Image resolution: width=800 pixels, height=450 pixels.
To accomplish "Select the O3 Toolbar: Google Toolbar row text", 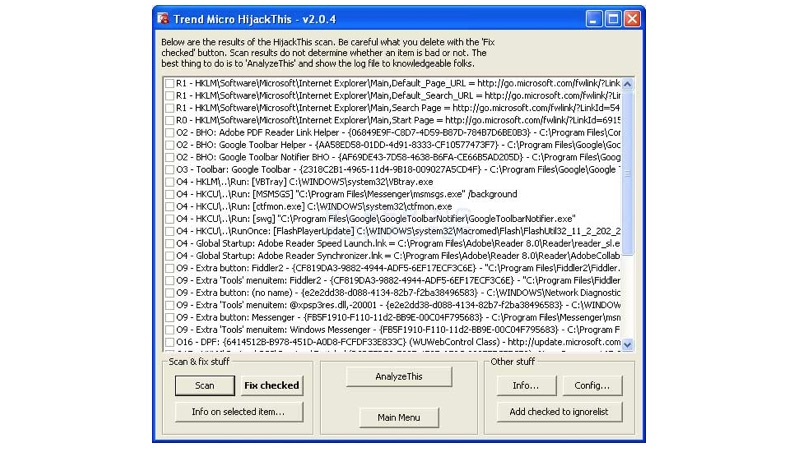I will point(398,169).
